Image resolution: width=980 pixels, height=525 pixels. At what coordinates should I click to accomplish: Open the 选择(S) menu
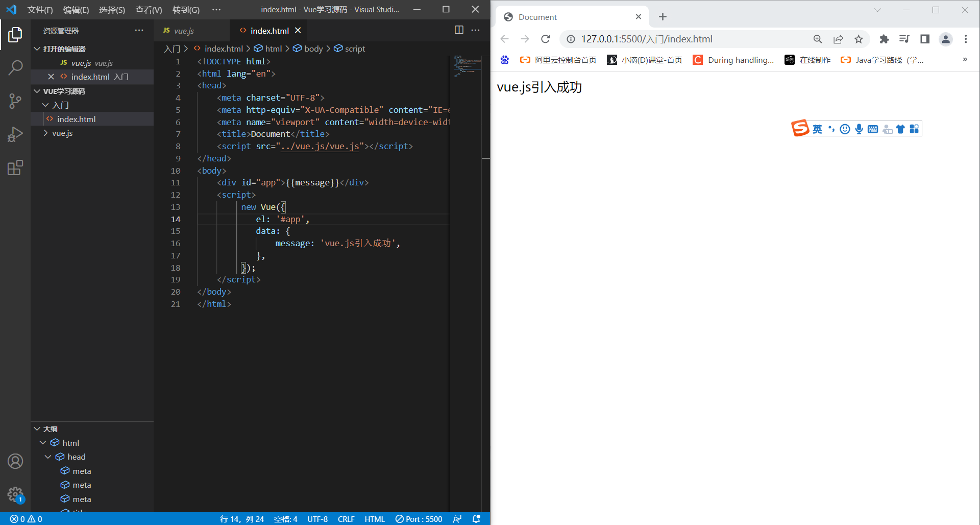(112, 10)
